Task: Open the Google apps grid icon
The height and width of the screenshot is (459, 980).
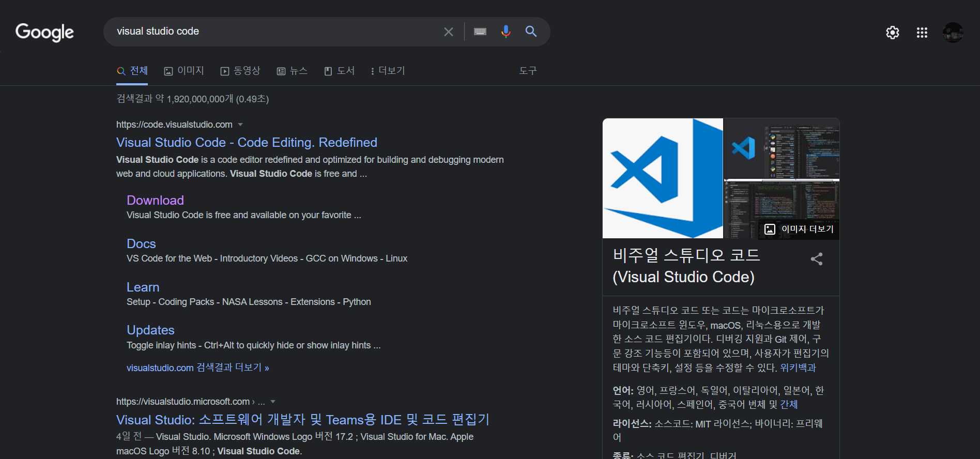Action: [922, 33]
